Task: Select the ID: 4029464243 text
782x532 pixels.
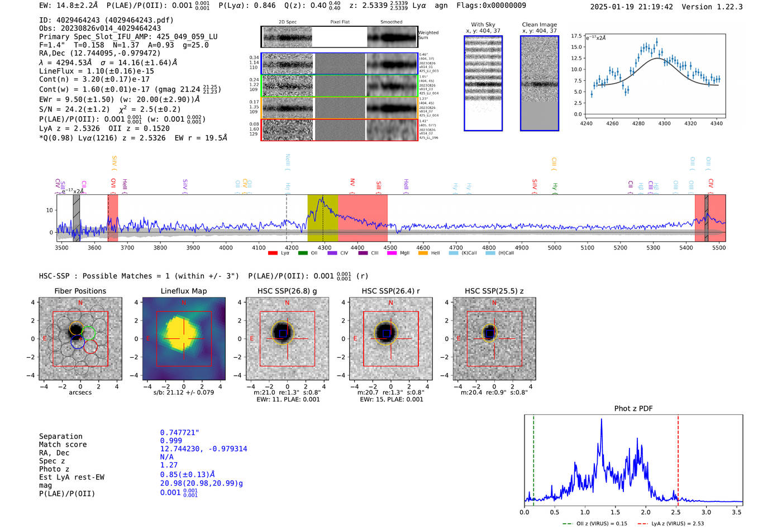Action: tap(106, 20)
